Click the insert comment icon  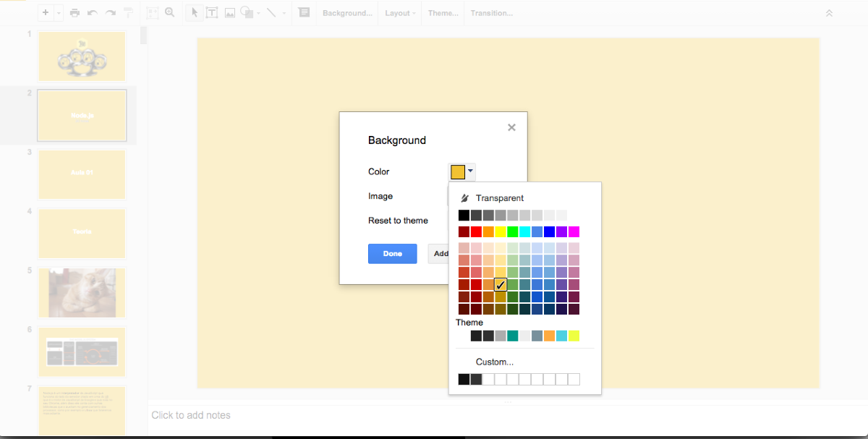click(304, 12)
